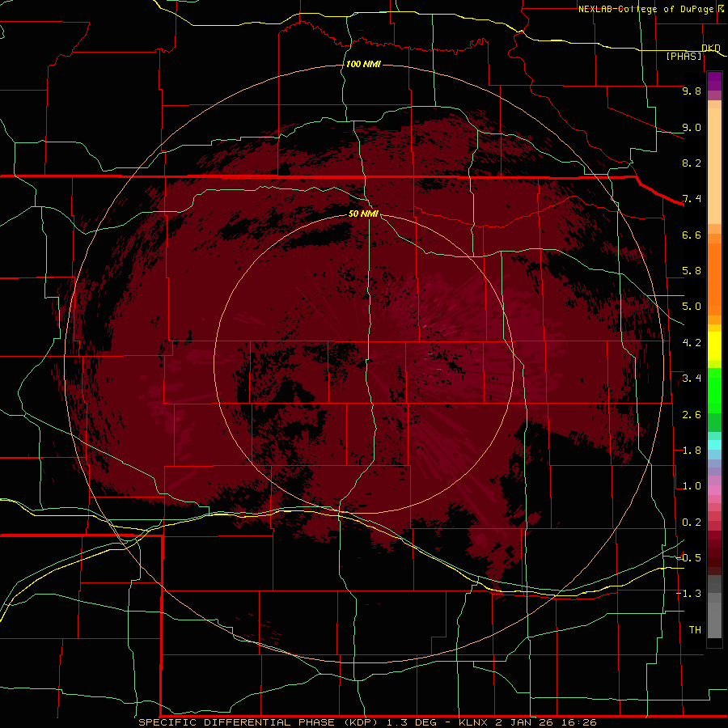Click the 6.6 value on color scale
This screenshot has width=728, height=728.
click(692, 235)
